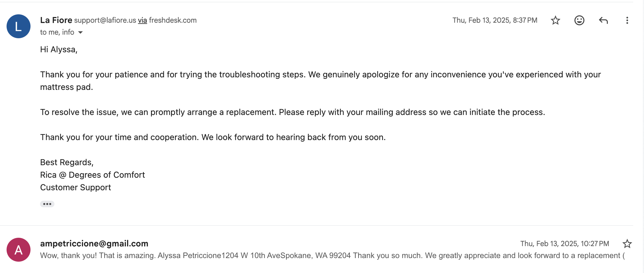
Task: Click collapsed message preview text
Action: pos(332,256)
